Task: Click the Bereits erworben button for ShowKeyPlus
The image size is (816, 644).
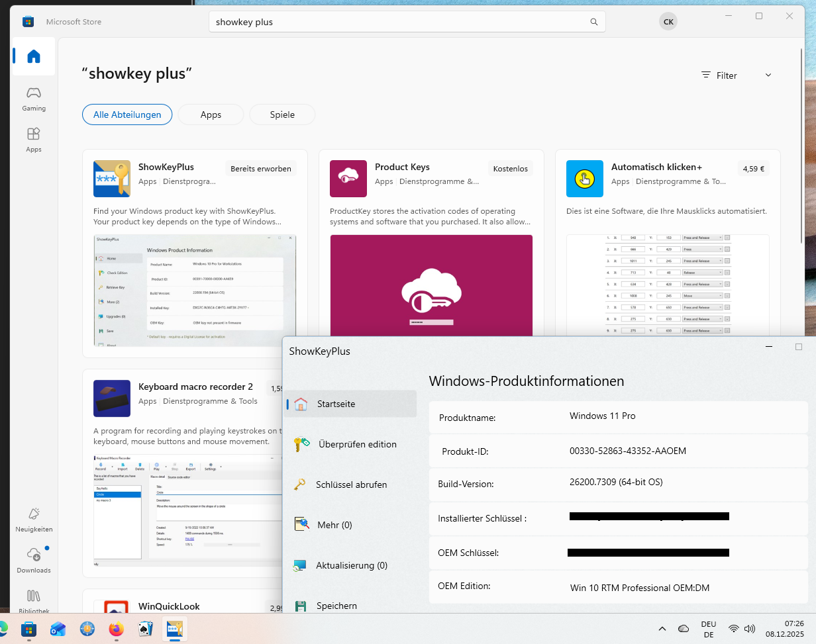Action: 261,169
